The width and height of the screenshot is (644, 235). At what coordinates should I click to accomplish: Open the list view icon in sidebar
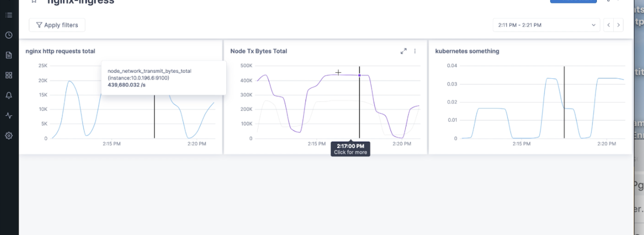tap(8, 15)
